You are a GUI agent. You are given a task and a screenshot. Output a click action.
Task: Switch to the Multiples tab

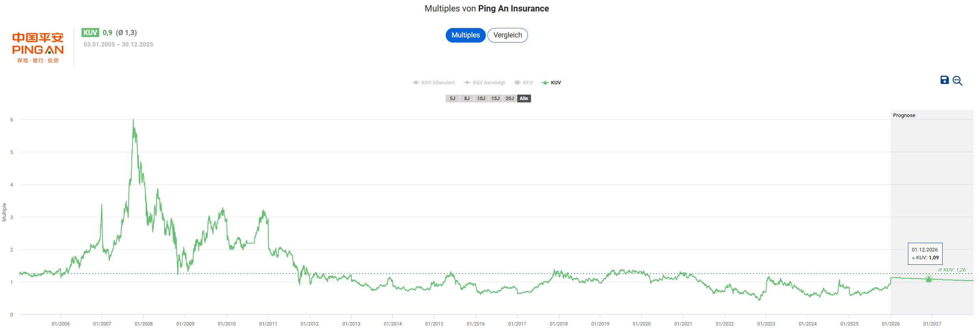[x=465, y=35]
